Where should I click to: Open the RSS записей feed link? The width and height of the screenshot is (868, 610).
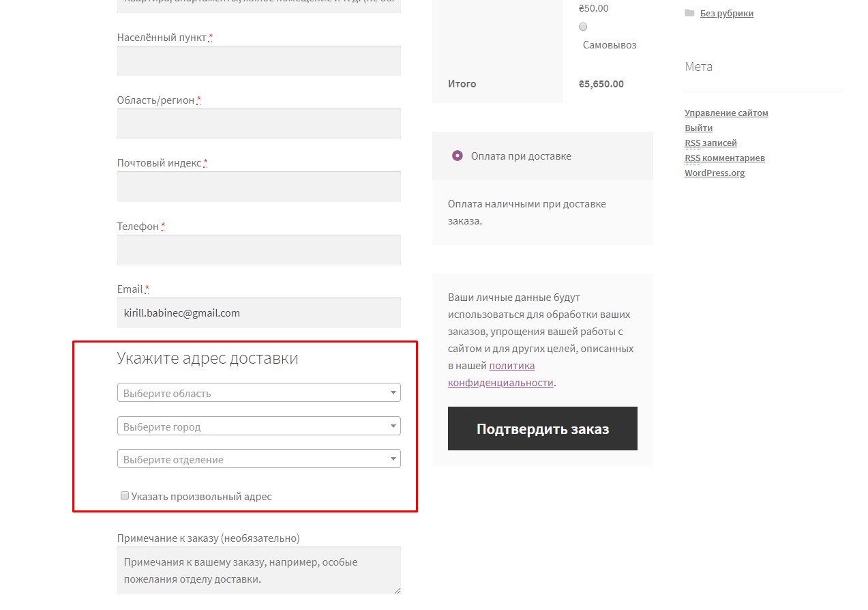click(x=710, y=143)
